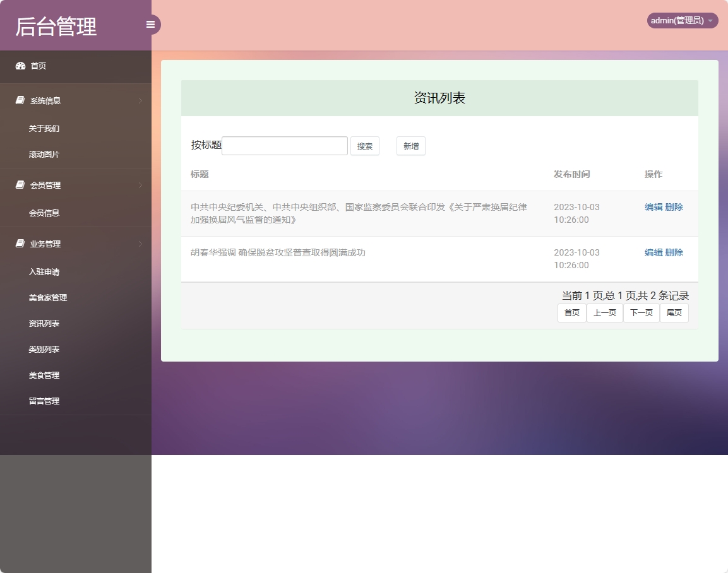Go to 滚动图片 menu item
Screen dimensions: 728x573
click(44, 154)
